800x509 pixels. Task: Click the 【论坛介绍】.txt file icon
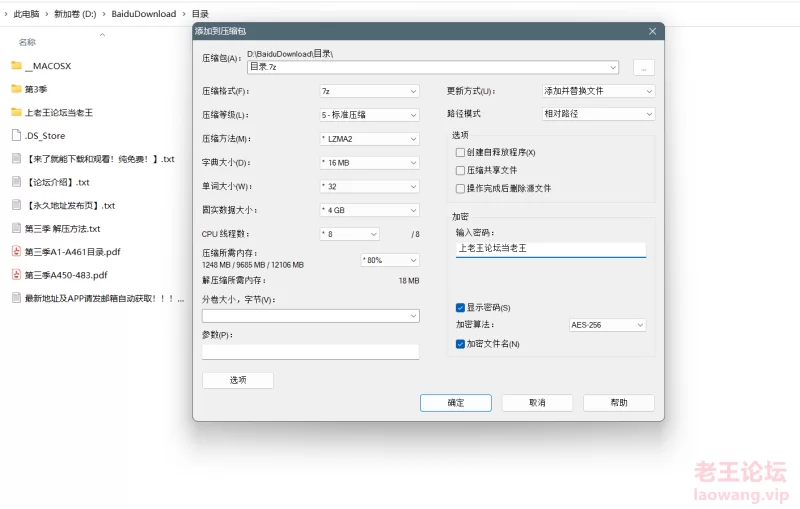17,182
